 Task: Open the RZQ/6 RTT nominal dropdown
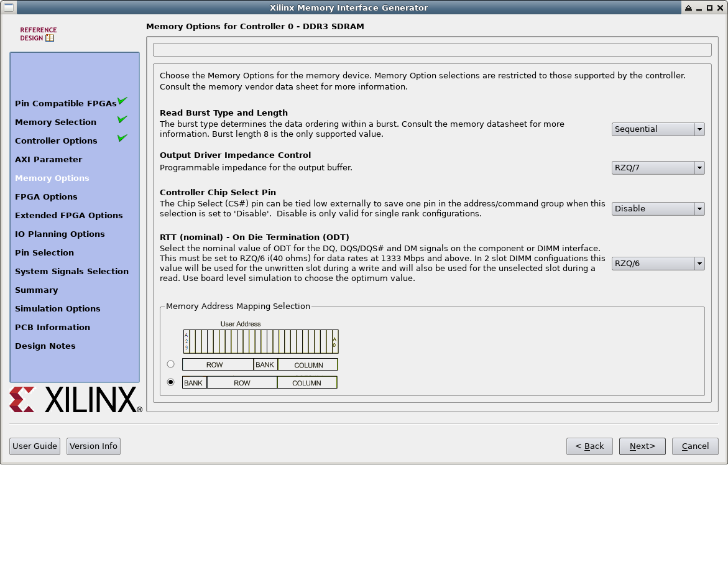(658, 264)
